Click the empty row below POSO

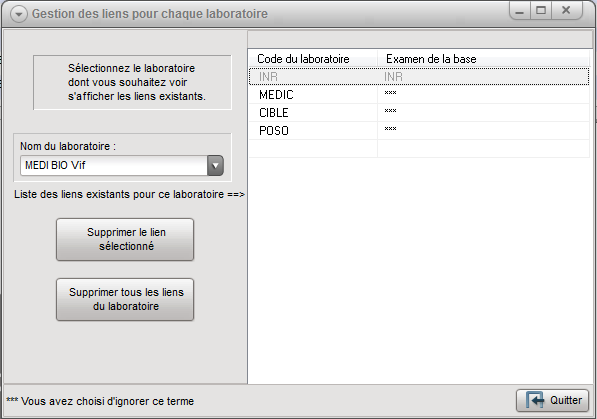pyautogui.click(x=419, y=149)
